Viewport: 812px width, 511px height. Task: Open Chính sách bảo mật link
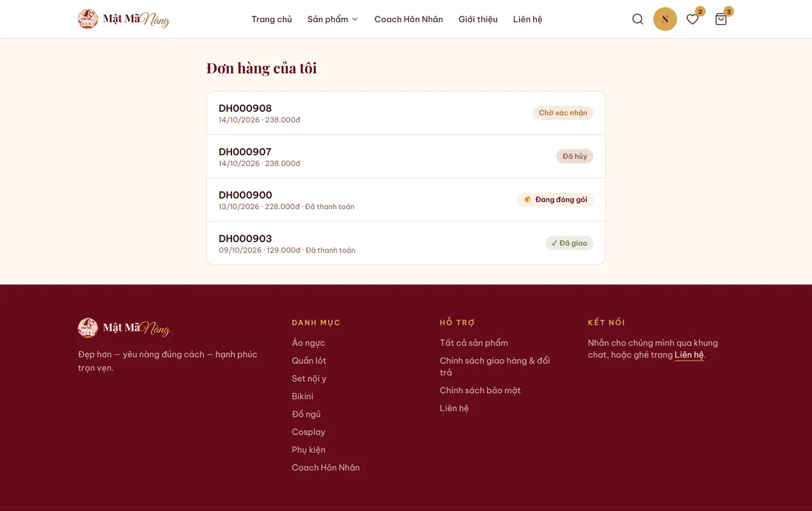[x=480, y=391]
